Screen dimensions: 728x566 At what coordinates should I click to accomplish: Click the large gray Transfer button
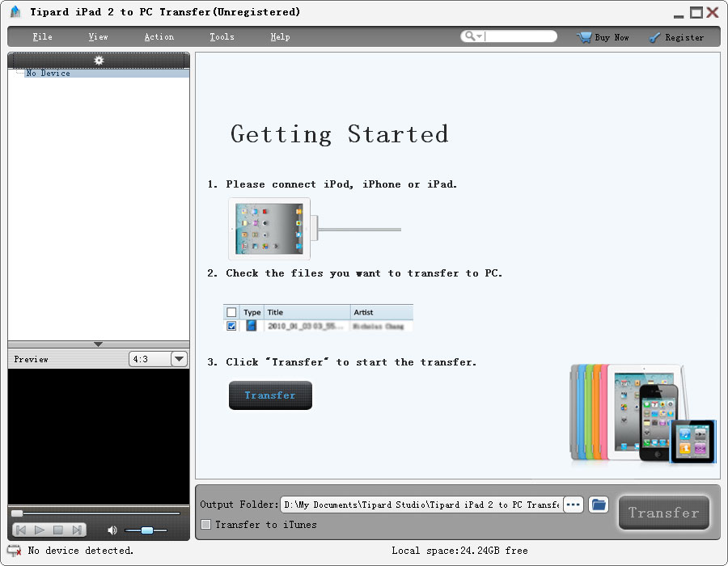664,513
